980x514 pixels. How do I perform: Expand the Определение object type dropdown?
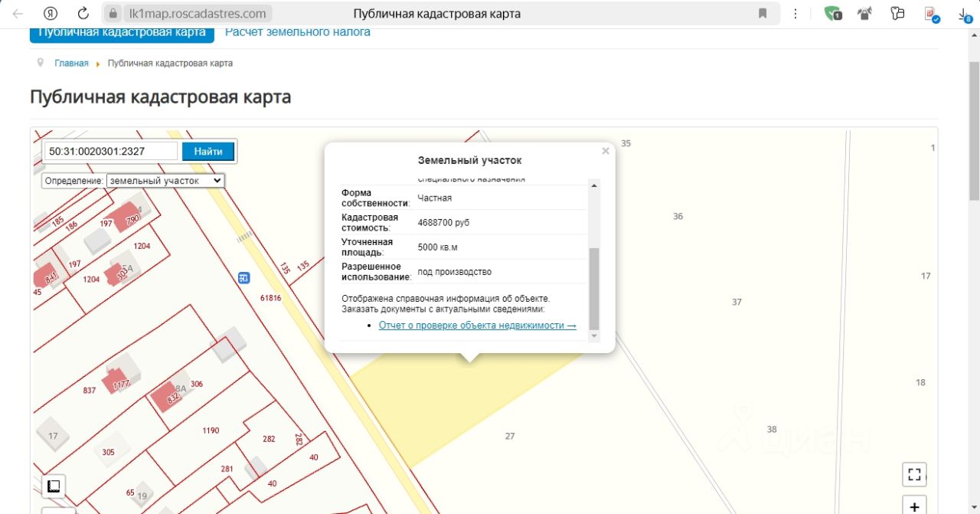tap(165, 180)
